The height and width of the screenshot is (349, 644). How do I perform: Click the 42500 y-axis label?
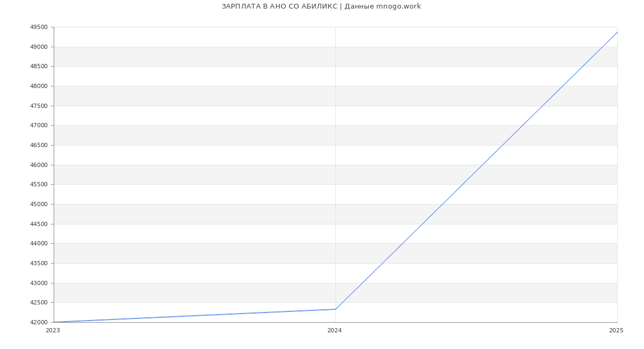point(39,303)
